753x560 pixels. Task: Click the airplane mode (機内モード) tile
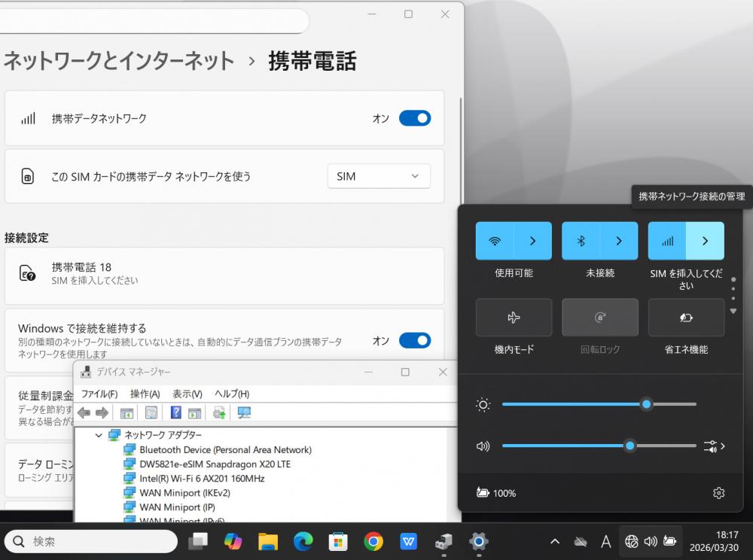514,318
